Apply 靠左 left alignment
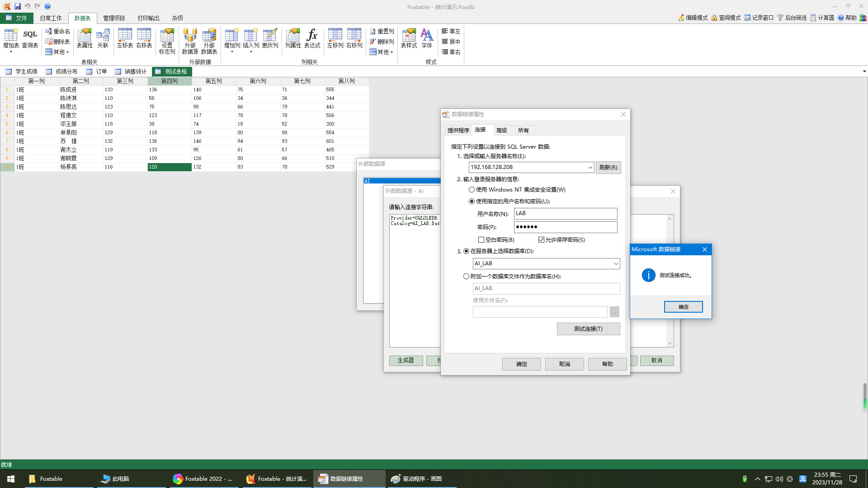The image size is (868, 488). [451, 31]
